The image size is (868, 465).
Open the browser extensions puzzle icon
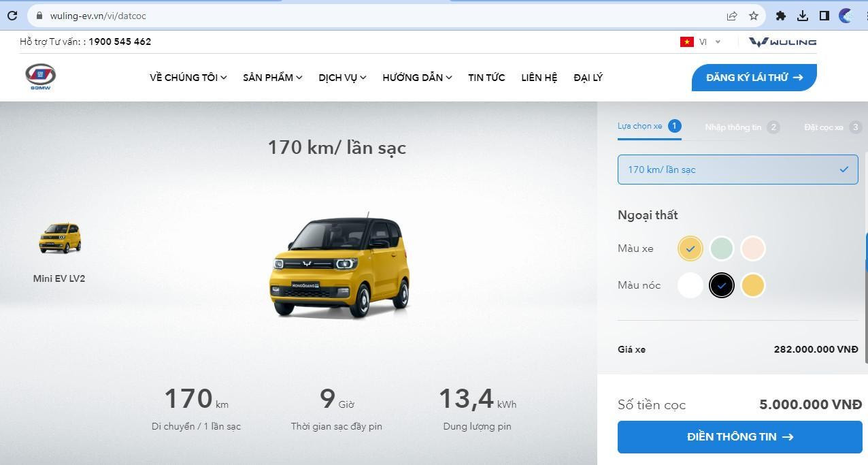point(781,16)
